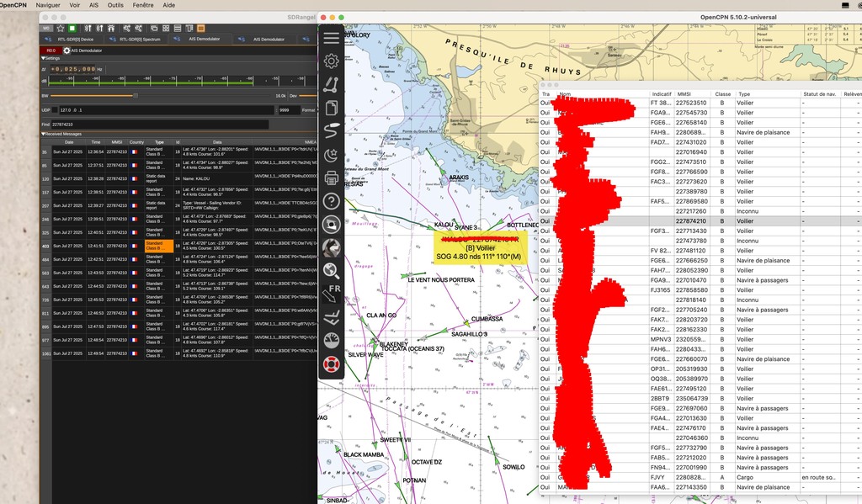Image resolution: width=862 pixels, height=504 pixels.
Task: Click the LE VENT NOUS PORTERA vessel label
Action: [x=441, y=279]
